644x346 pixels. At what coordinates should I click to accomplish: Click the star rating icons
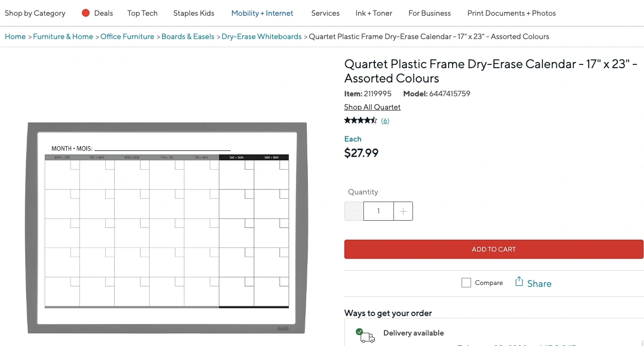[361, 120]
